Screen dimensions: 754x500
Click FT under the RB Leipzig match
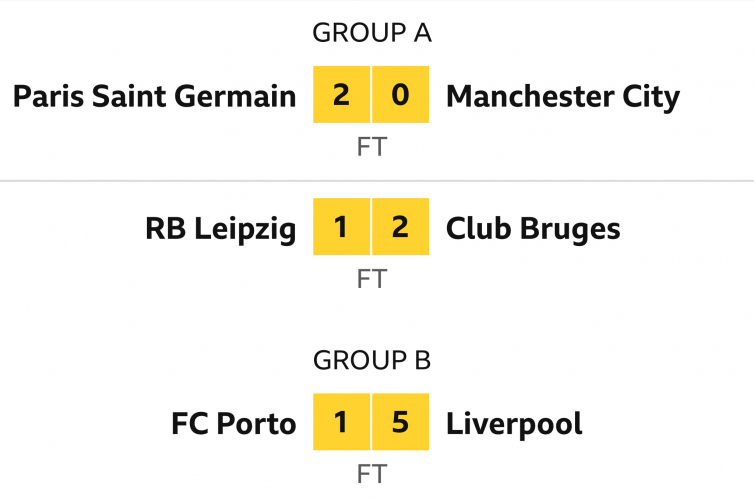[371, 280]
